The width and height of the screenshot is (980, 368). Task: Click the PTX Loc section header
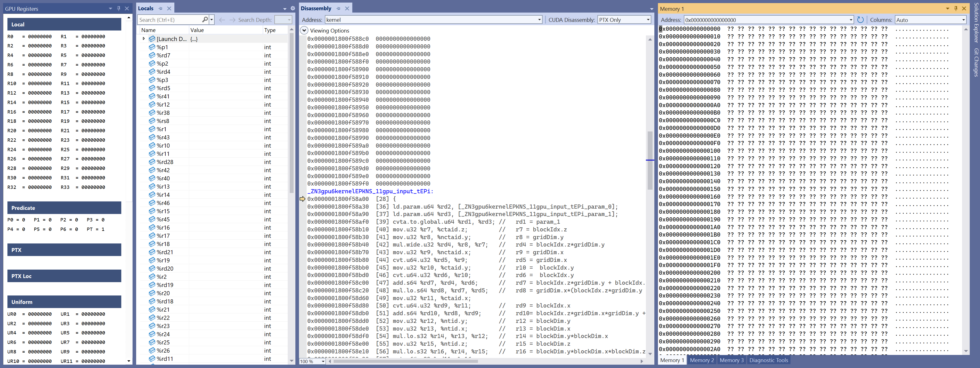(64, 276)
